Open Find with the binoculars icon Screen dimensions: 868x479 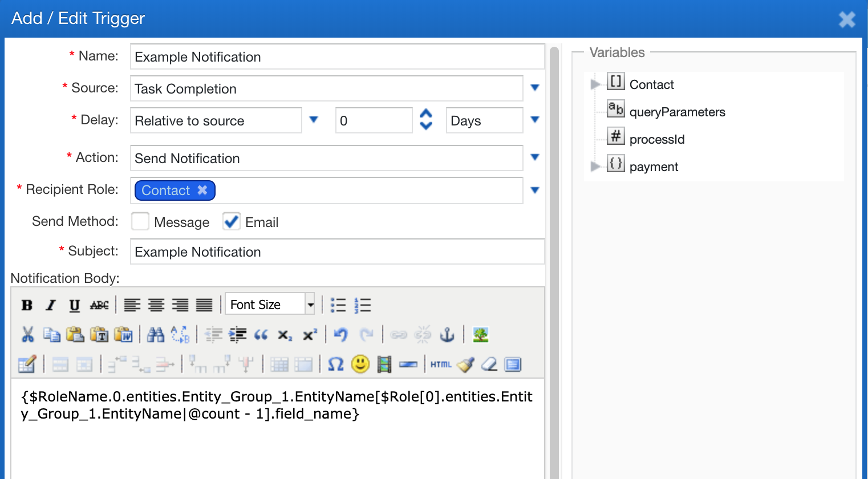point(156,335)
